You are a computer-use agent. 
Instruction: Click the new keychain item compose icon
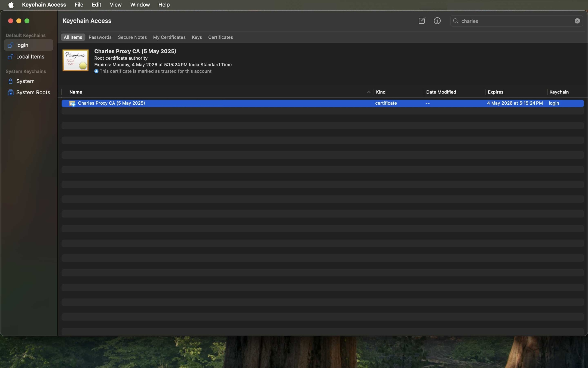(x=422, y=21)
